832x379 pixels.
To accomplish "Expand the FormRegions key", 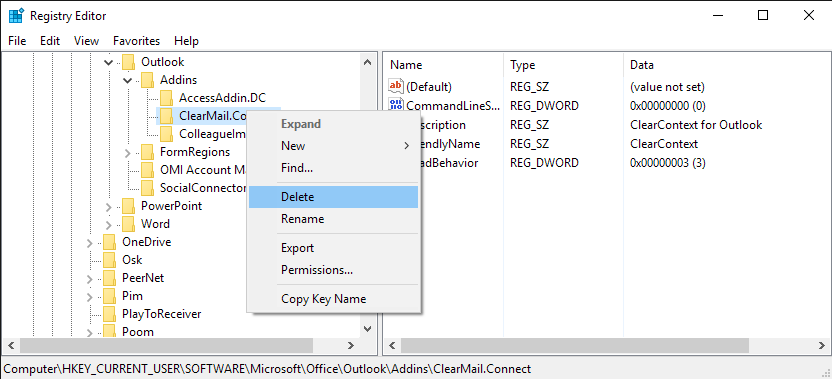I will [127, 153].
